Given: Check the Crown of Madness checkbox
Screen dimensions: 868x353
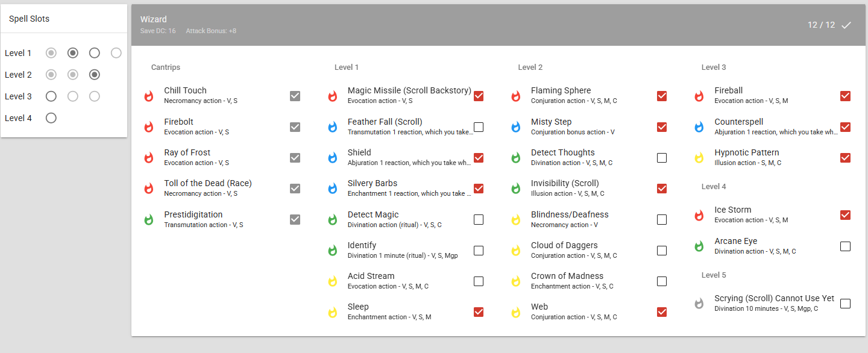Looking at the screenshot, I should click(x=662, y=281).
